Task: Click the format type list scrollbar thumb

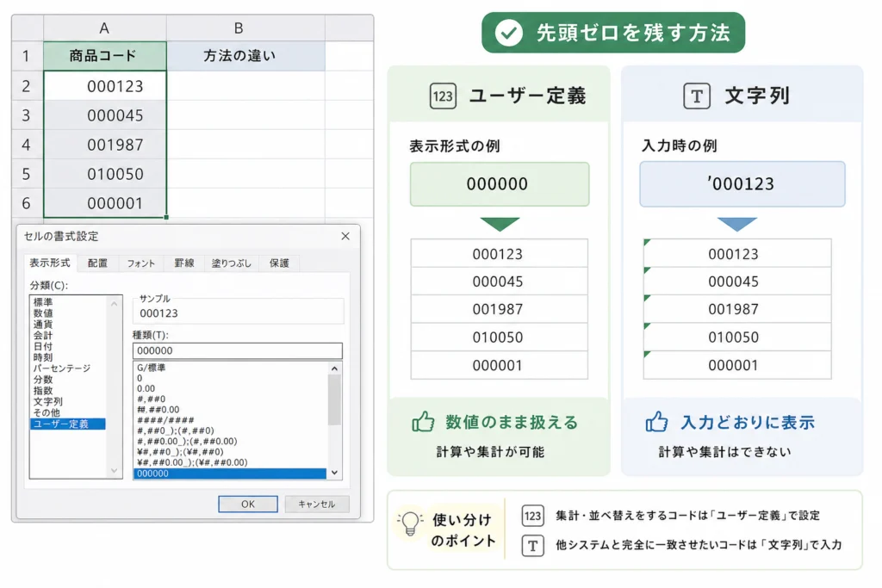Action: (335, 400)
